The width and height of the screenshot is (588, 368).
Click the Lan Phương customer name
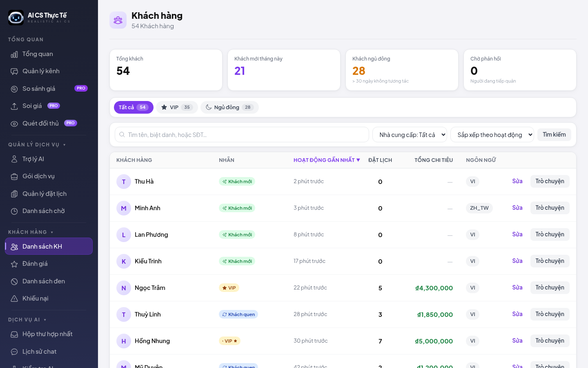click(151, 235)
